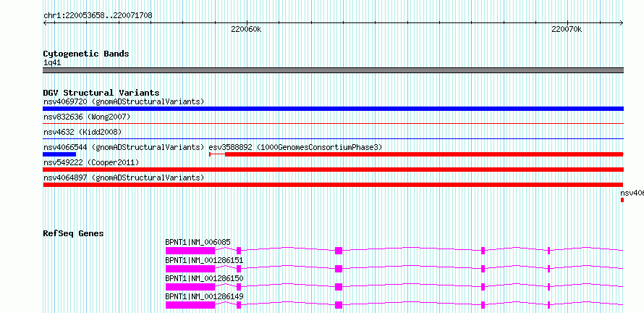This screenshot has height=313, width=644.
Task: Click the chr1:220053658..220071708 coordinate text
Action: 98,16
